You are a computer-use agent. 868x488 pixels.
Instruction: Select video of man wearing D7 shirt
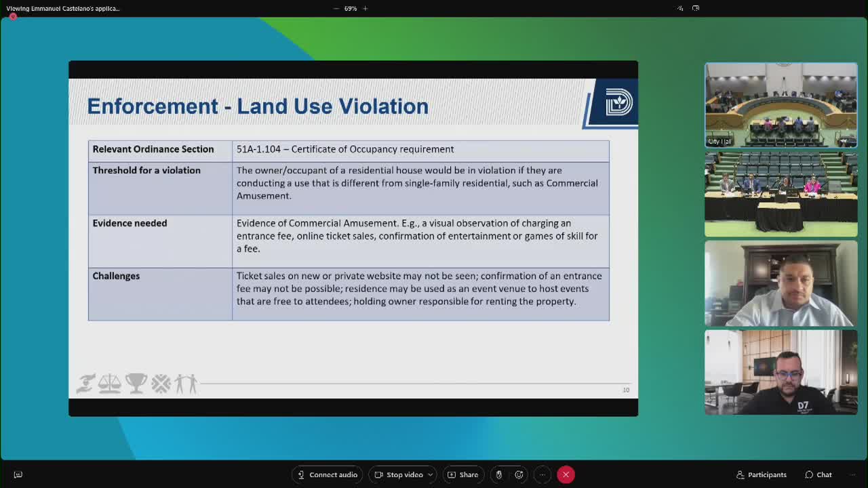tap(781, 372)
